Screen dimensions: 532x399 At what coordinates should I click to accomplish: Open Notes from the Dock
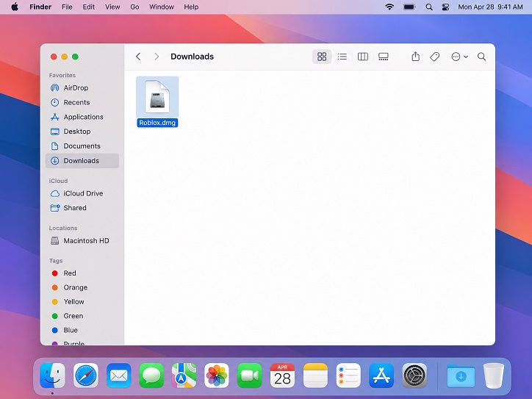tap(315, 375)
